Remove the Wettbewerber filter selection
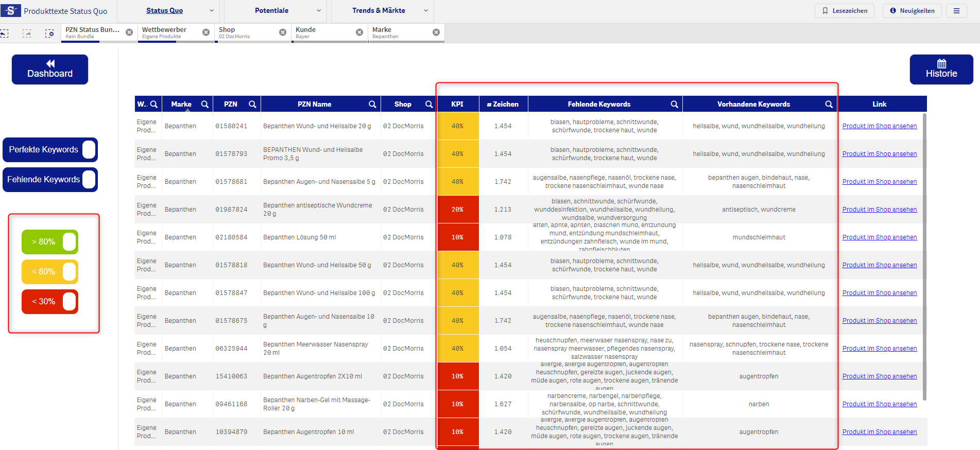This screenshot has height=450, width=980. (206, 32)
